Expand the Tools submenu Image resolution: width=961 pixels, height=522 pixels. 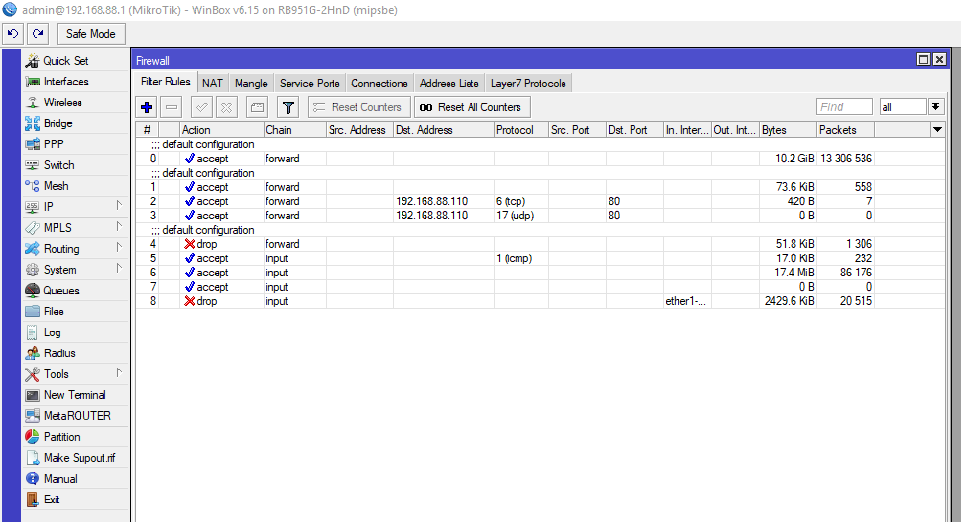(76, 374)
